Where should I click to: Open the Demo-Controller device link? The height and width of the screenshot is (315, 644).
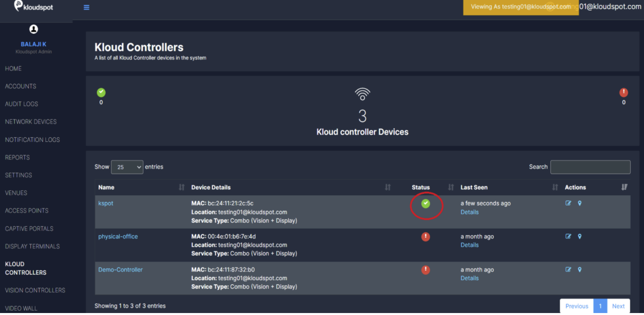pyautogui.click(x=120, y=270)
